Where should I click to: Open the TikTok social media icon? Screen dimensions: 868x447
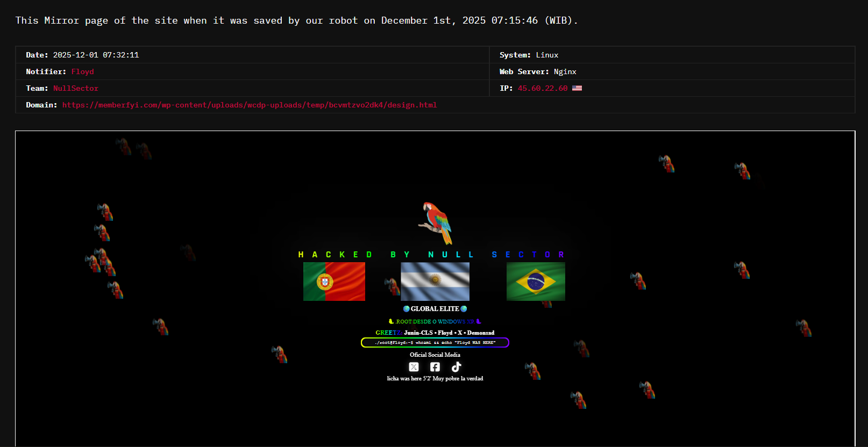coord(456,367)
